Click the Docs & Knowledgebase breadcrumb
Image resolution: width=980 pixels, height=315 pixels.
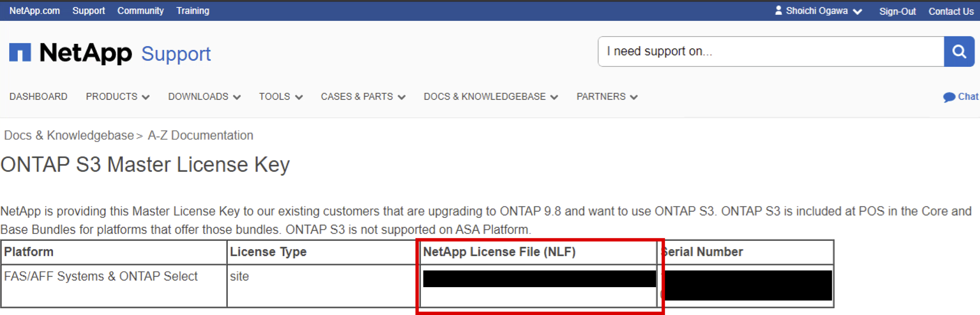click(69, 135)
